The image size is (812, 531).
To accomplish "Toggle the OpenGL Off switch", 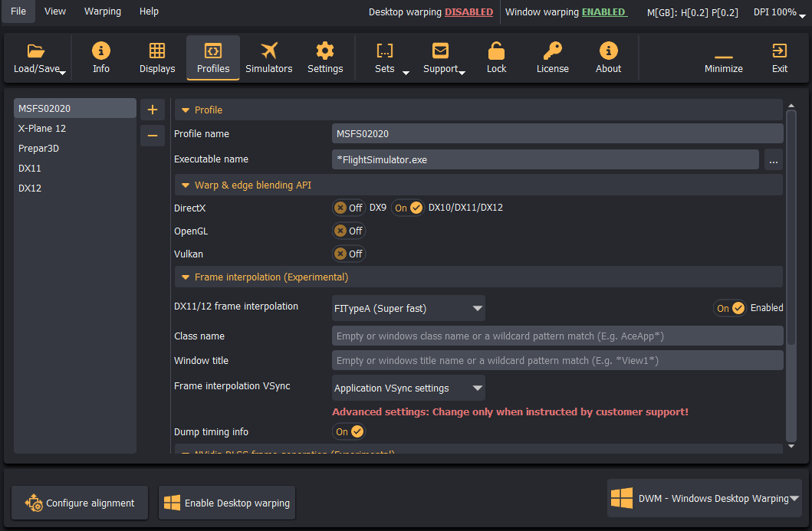I will pos(349,231).
